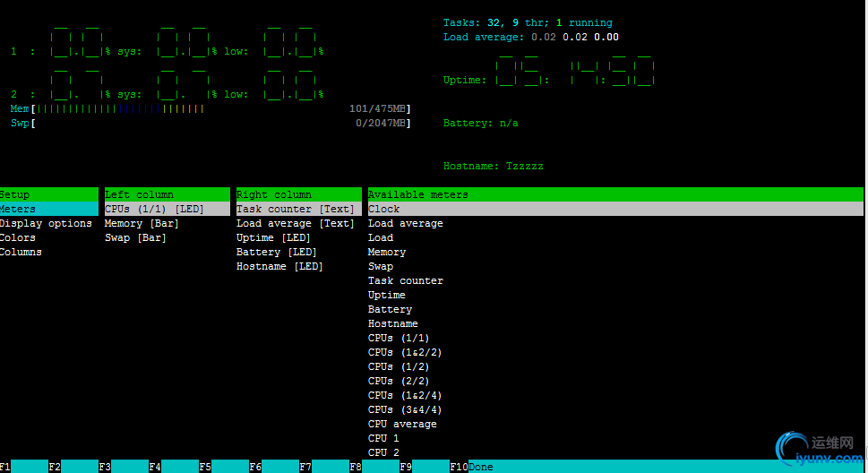Click the 101/475MB memory value
This screenshot has width=868, height=473.
click(x=377, y=108)
